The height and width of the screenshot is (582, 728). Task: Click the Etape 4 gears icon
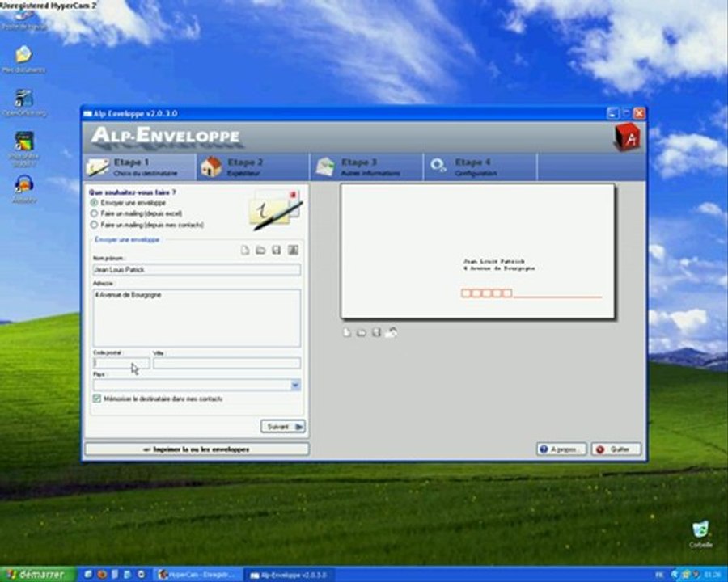coord(438,167)
